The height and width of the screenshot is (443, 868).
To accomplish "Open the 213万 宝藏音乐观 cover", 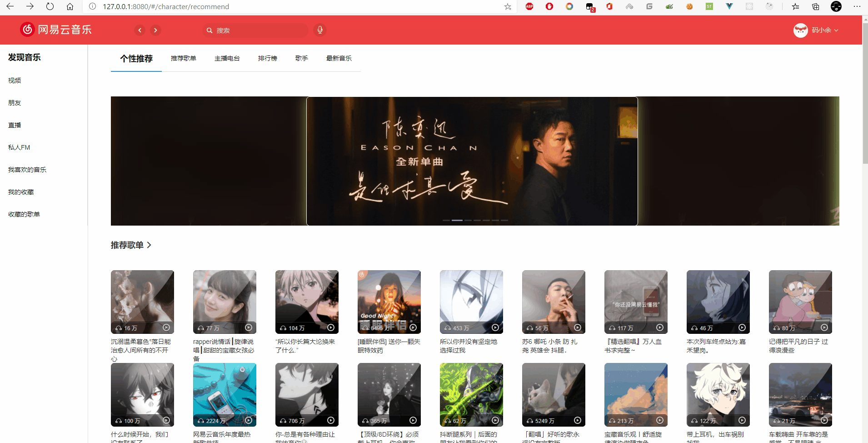I will (x=636, y=395).
